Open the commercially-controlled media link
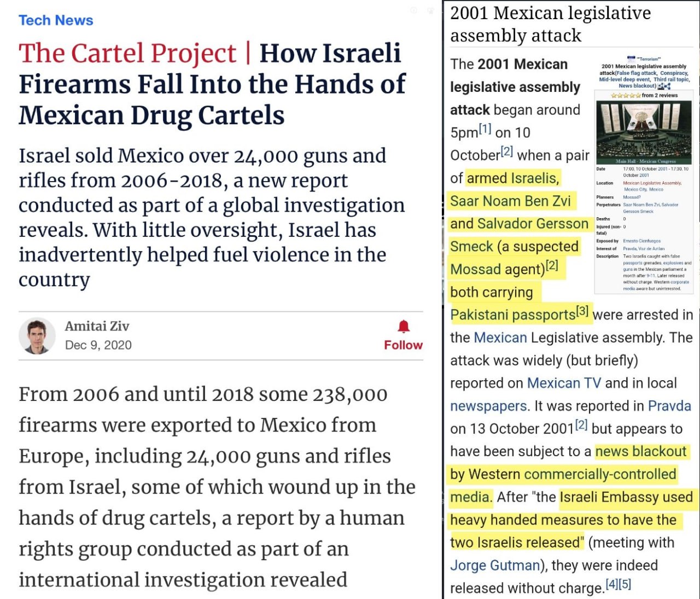700x599 pixels. click(x=563, y=485)
